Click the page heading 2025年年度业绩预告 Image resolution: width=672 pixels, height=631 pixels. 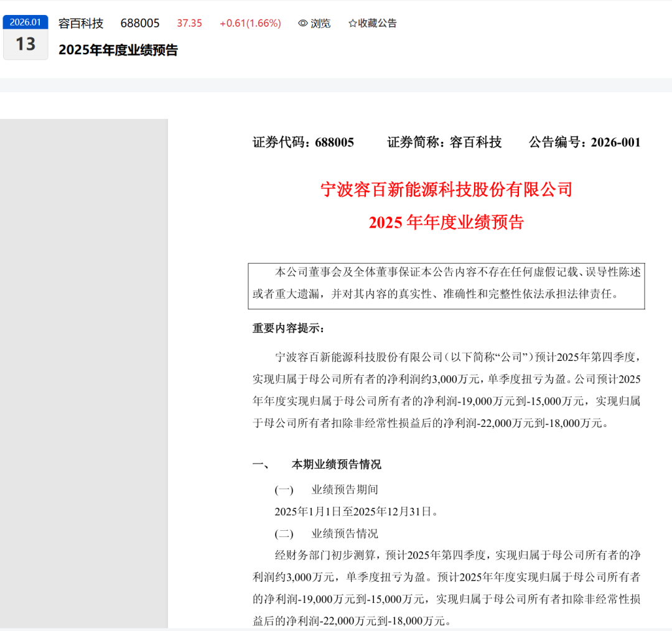118,50
